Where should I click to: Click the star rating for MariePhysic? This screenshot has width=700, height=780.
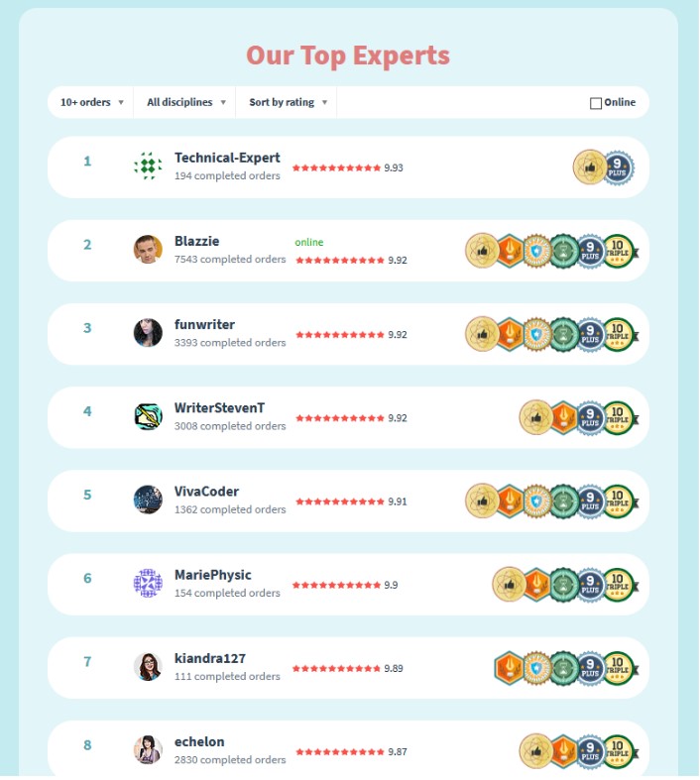coord(336,585)
